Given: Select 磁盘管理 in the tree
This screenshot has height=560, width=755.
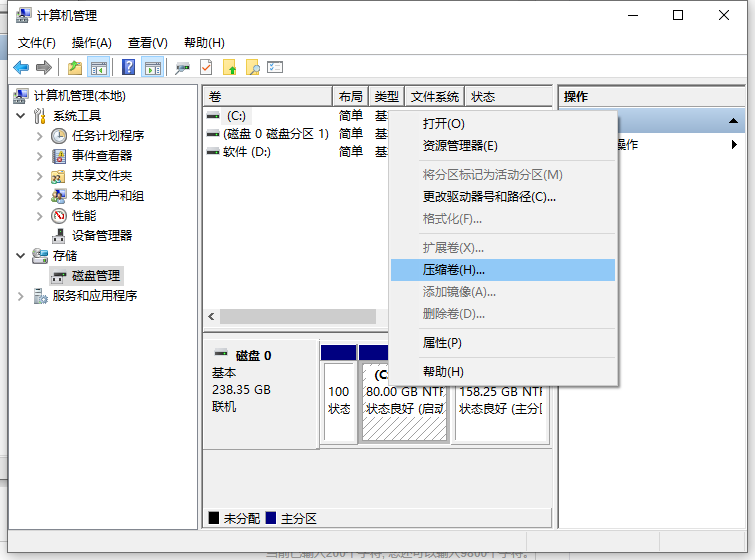Looking at the screenshot, I should (95, 276).
